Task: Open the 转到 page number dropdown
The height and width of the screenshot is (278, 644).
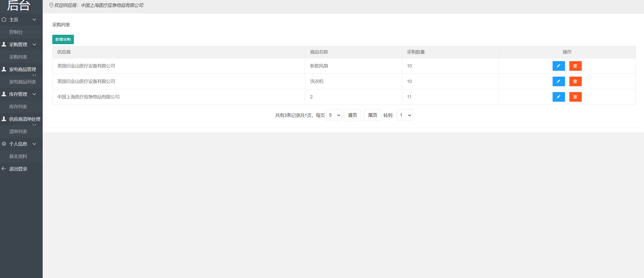Action: coord(404,115)
